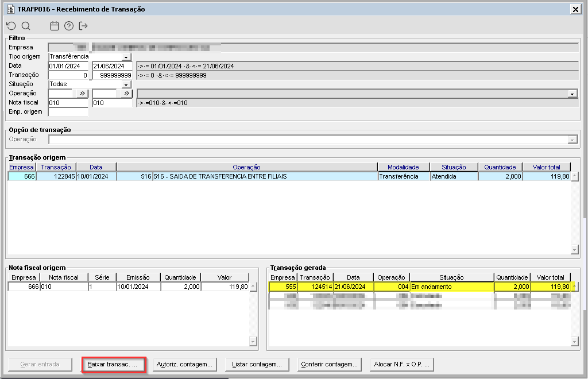Viewport: 588px width, 379px height.
Task: Sort Transação origem by Empresa column header
Action: [x=22, y=167]
